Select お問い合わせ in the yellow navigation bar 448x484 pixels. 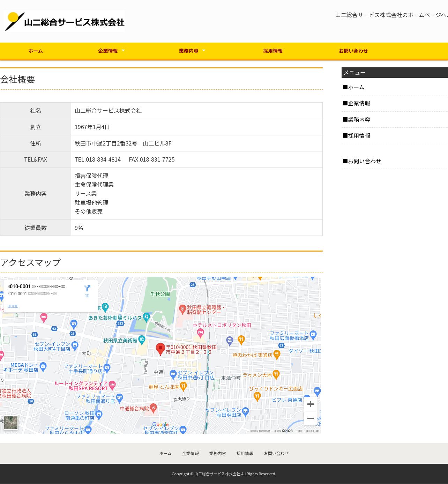click(353, 51)
